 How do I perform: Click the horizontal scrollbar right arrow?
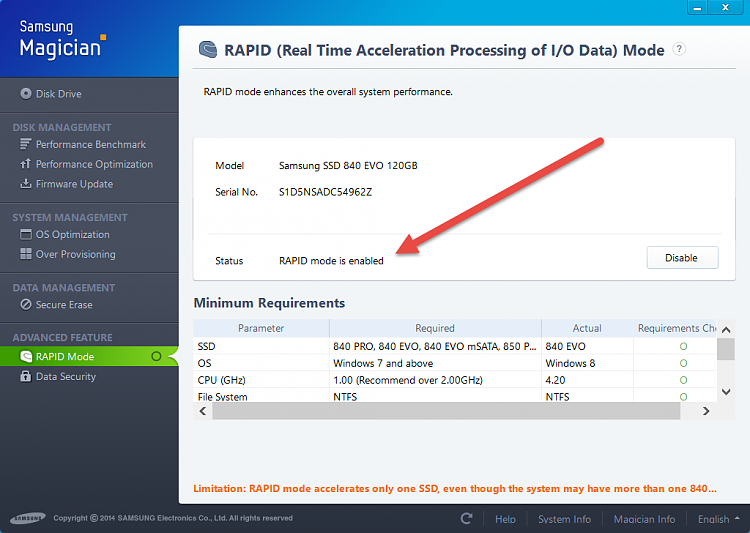pos(706,411)
